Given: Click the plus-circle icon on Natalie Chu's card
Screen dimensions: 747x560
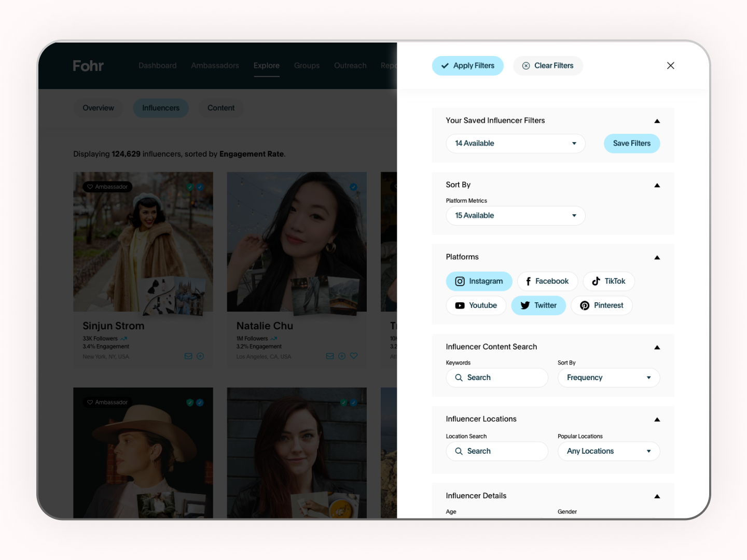Looking at the screenshot, I should pos(342,356).
